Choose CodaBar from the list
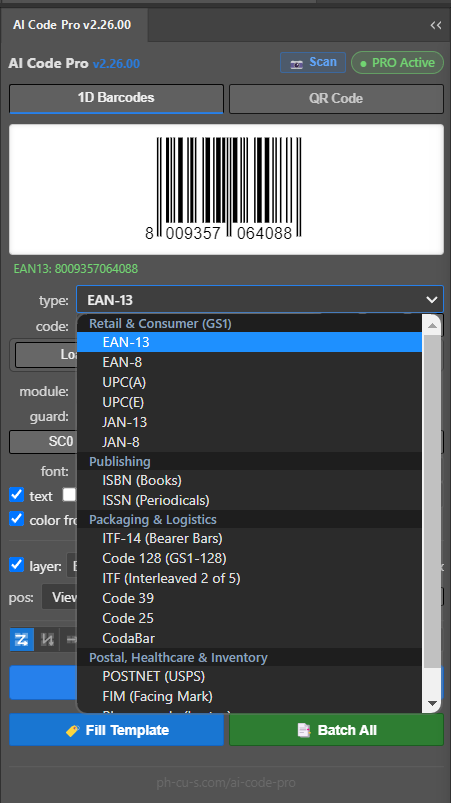Image resolution: width=451 pixels, height=803 pixels. pyautogui.click(x=249, y=638)
